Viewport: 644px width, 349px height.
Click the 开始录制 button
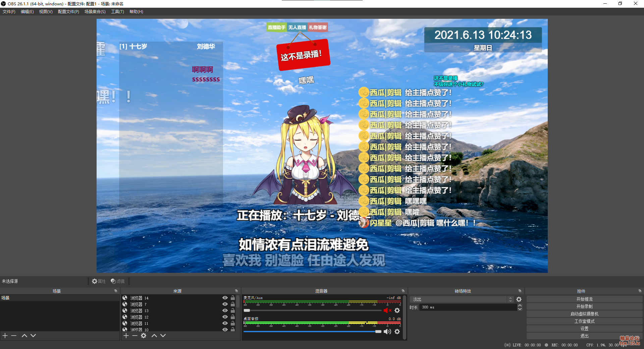click(584, 306)
